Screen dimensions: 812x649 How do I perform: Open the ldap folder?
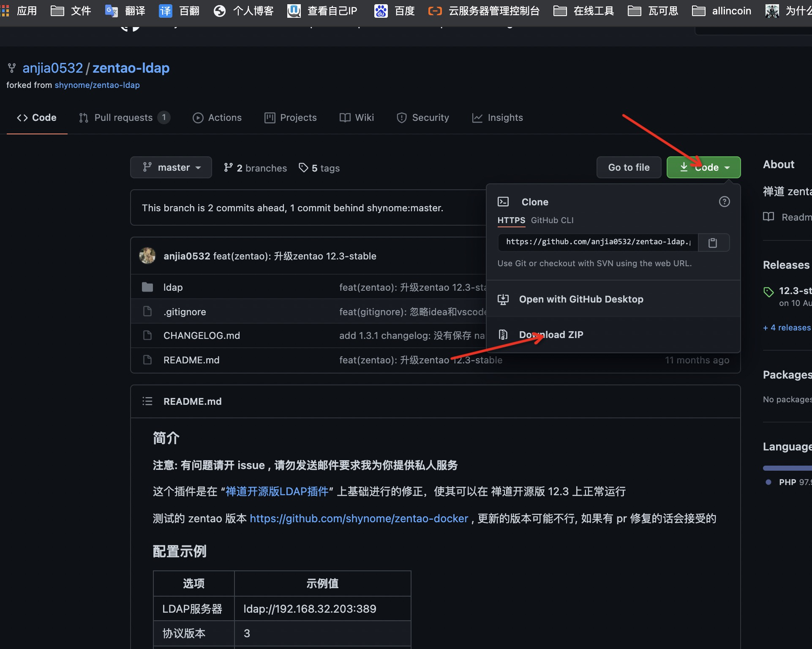click(173, 287)
